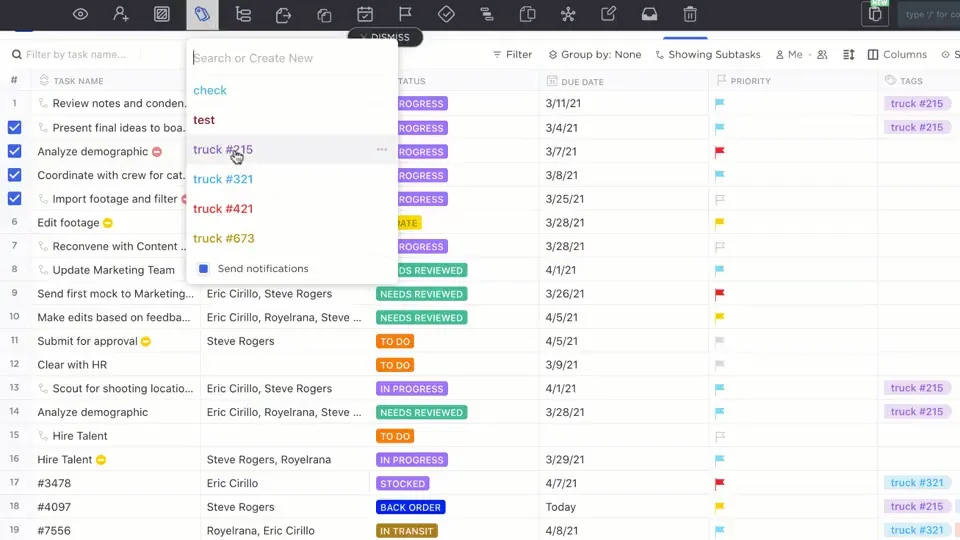The image size is (960, 540).
Task: Select the check tag in the list
Action: 210,90
